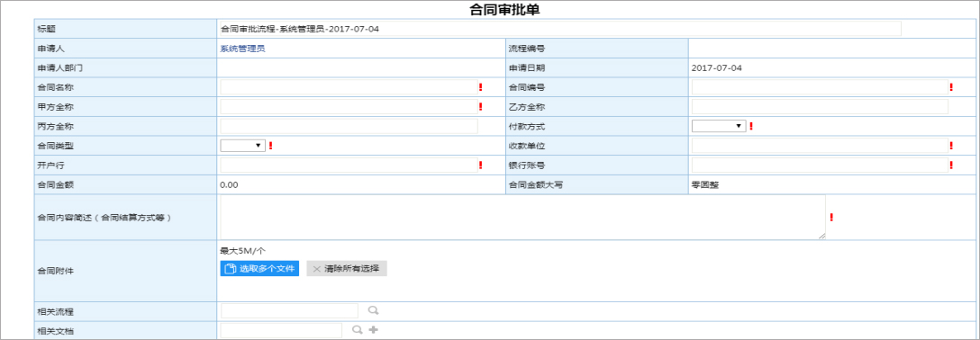Click the 开户行 input field
Viewport: 980px width, 340px height.
pyautogui.click(x=349, y=165)
